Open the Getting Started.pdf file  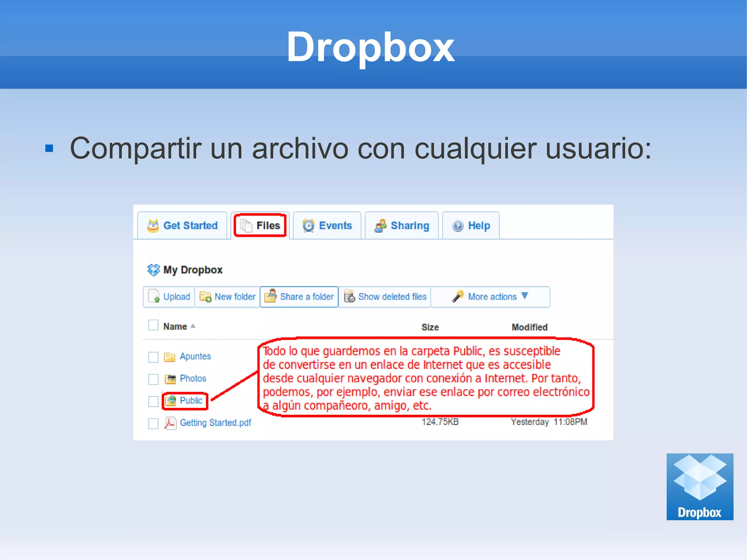coord(216,423)
